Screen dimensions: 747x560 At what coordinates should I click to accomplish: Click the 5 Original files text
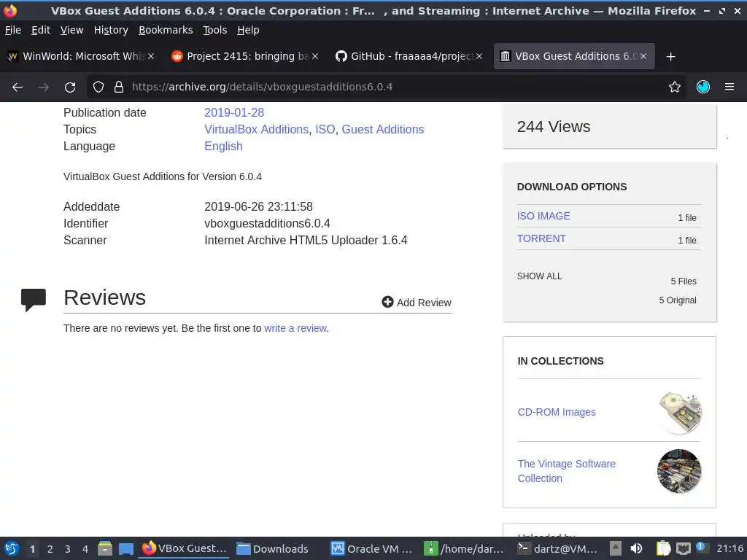tap(678, 300)
